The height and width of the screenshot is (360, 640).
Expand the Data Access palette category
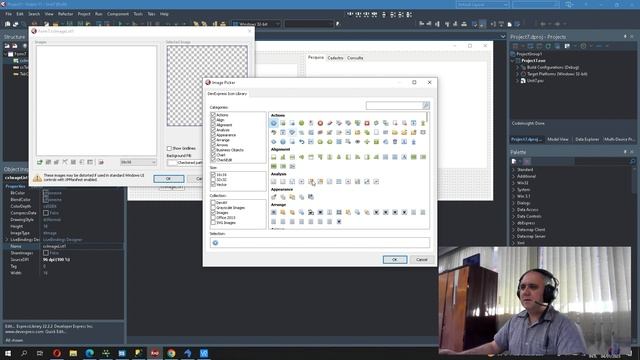point(513,209)
